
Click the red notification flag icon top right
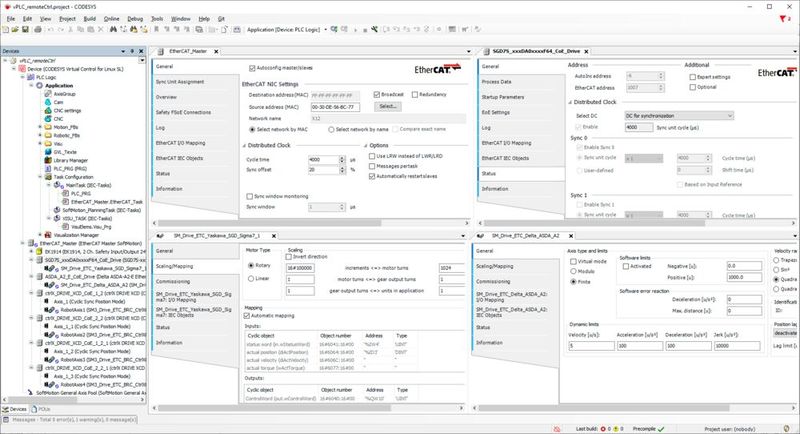click(x=784, y=19)
